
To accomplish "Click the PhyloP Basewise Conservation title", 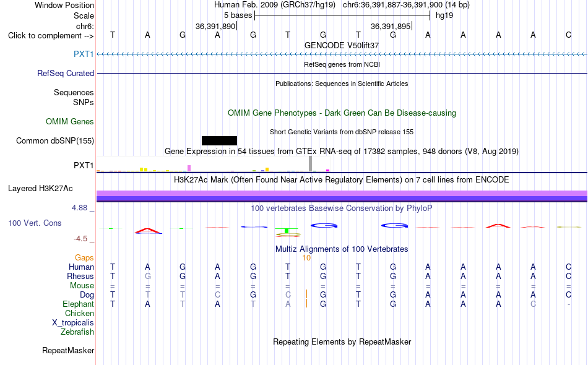I will pyautogui.click(x=342, y=208).
